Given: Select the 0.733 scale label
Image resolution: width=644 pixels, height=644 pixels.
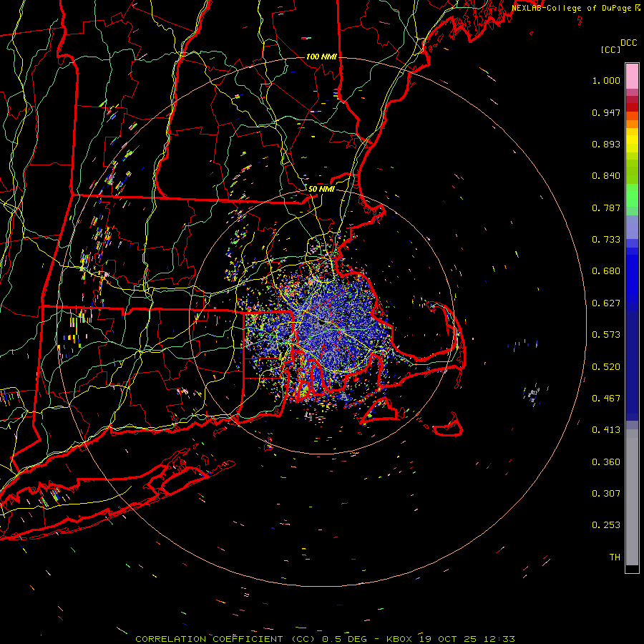Looking at the screenshot, I should pyautogui.click(x=606, y=240).
